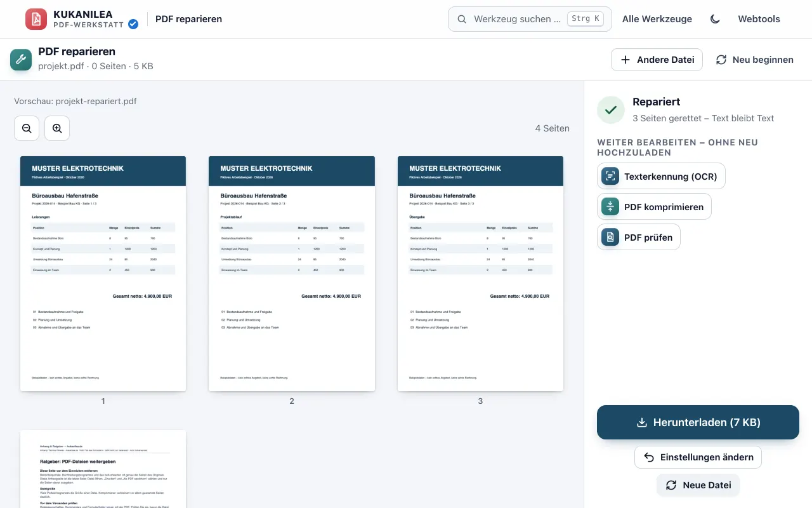The height and width of the screenshot is (508, 812).
Task: Click Andere Datei button
Action: point(657,60)
